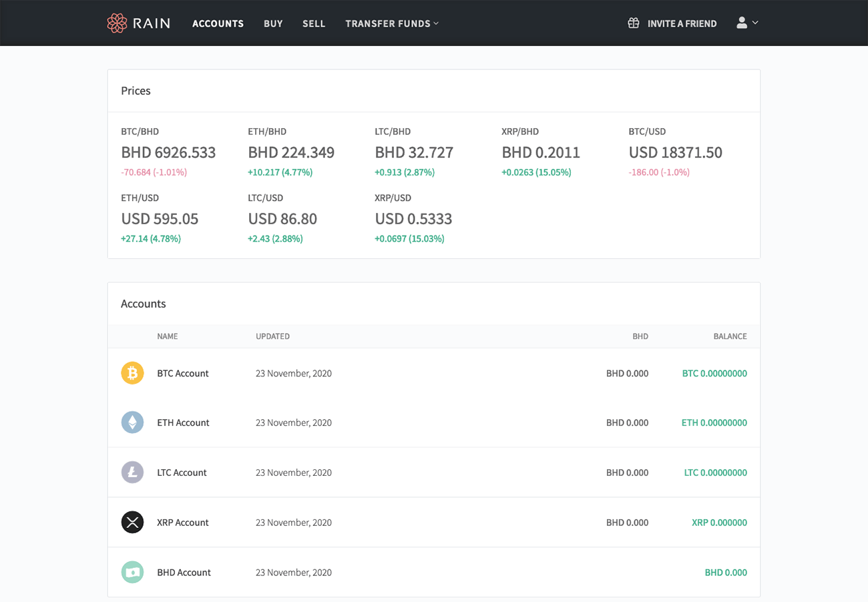The height and width of the screenshot is (602, 868).
Task: Click the green BHD 0.000 balance
Action: pyautogui.click(x=726, y=573)
